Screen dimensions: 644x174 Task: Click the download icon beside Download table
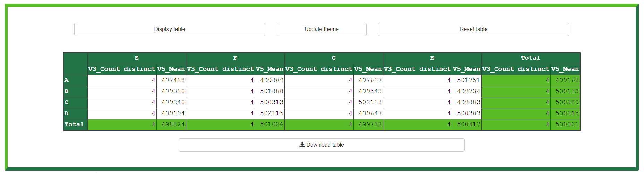click(302, 145)
